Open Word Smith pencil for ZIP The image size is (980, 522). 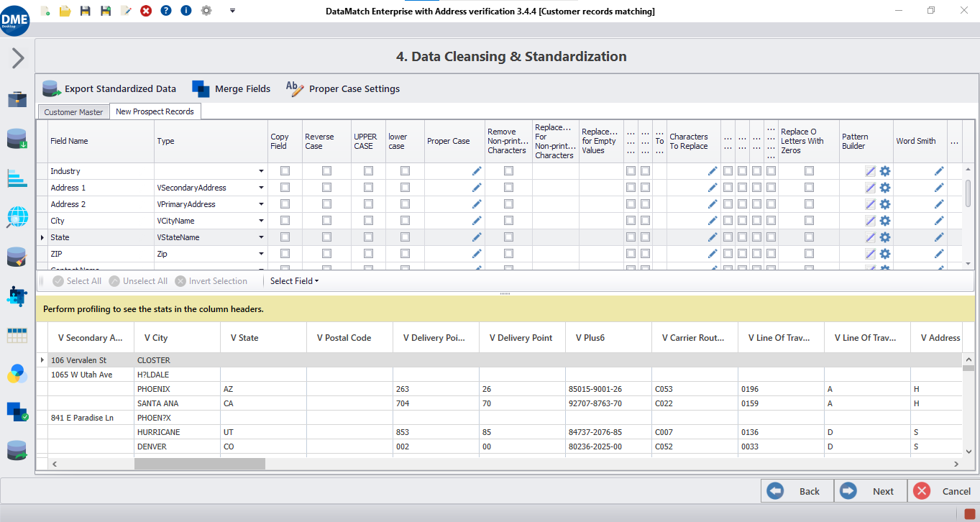tap(939, 254)
